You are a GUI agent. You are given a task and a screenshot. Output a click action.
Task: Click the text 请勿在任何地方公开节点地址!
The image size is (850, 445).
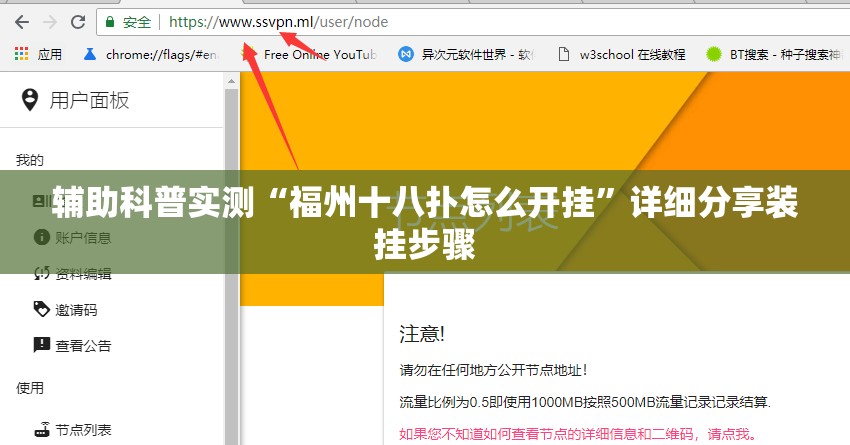click(x=493, y=370)
